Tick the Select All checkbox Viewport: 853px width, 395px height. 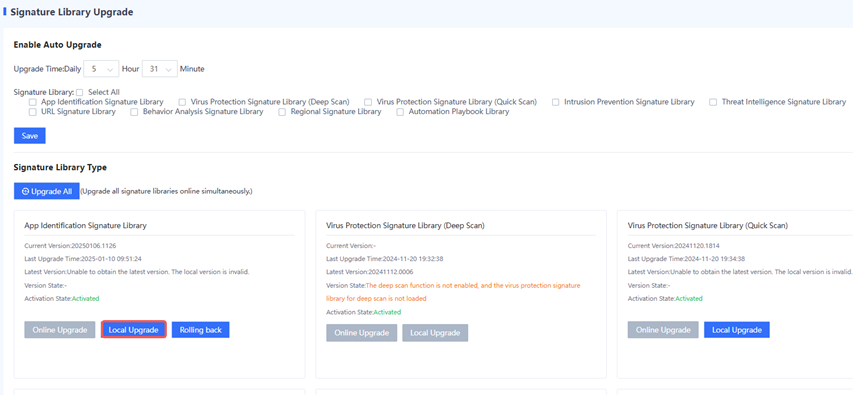pos(79,92)
